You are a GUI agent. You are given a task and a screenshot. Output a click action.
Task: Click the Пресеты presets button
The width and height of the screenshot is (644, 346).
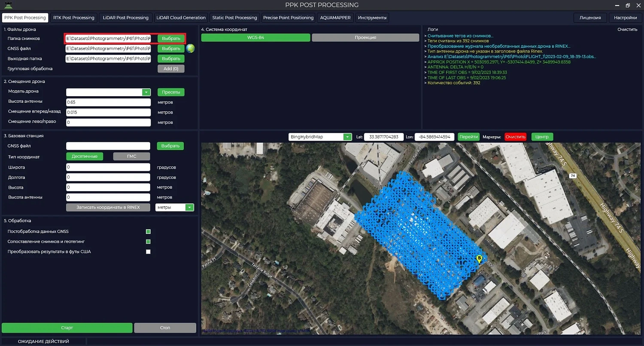[170, 92]
